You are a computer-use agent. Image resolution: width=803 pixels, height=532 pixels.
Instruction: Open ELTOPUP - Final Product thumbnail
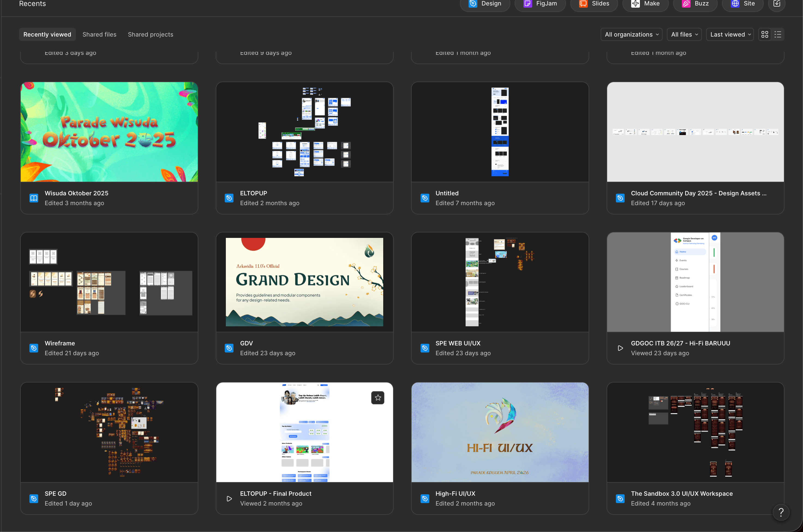304,432
